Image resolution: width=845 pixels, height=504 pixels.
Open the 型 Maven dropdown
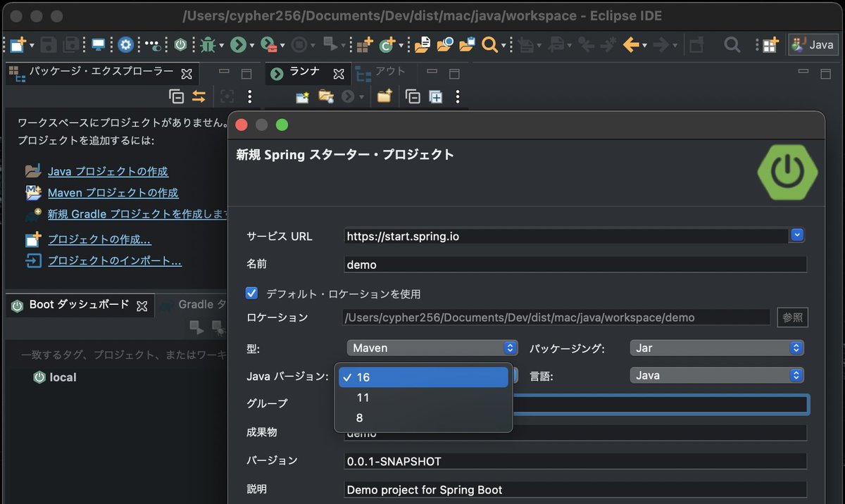coord(432,348)
